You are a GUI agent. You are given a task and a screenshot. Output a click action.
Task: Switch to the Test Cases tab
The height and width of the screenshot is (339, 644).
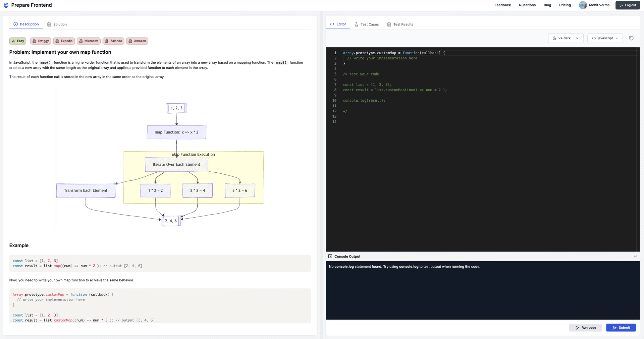[x=367, y=24]
